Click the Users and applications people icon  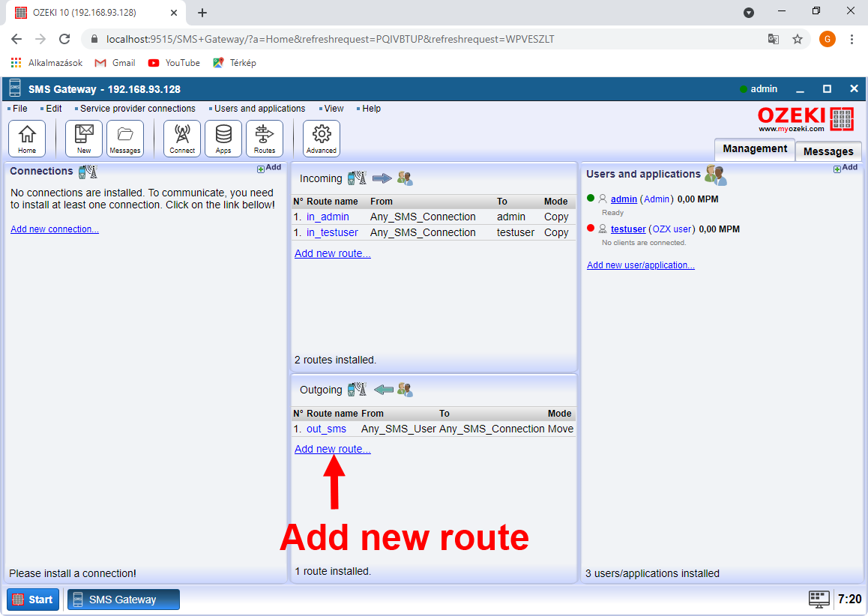point(716,175)
